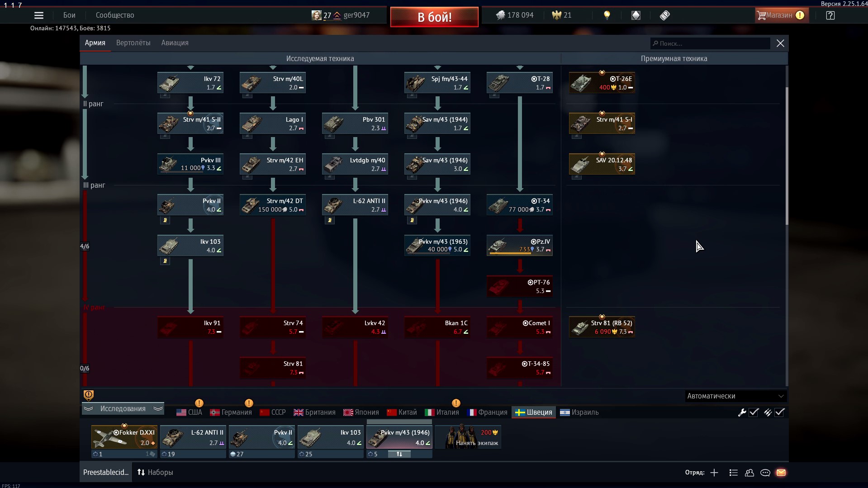Viewport: 868px width, 488px height.
Task: Open the diamond-shaped icon in top bar
Action: pos(636,15)
